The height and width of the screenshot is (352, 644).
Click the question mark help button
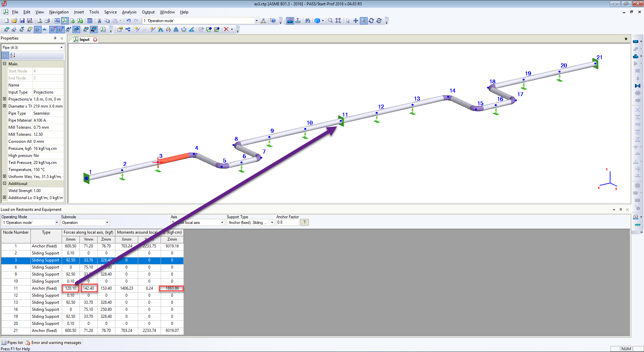305,222
